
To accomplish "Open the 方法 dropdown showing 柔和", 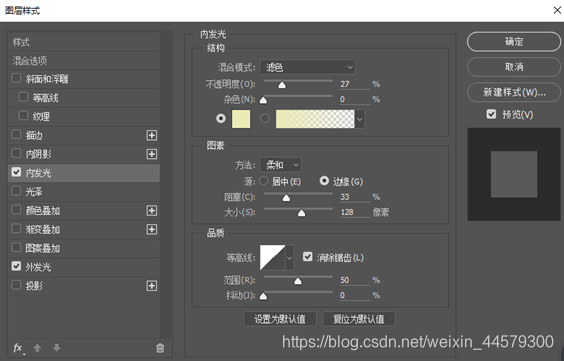I will click(281, 165).
